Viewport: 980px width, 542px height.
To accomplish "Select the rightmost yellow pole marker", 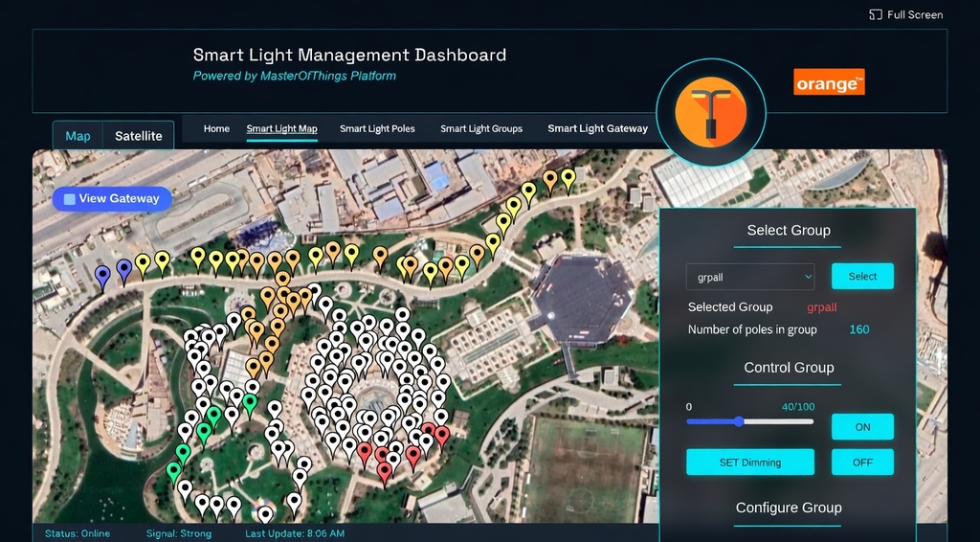I will [568, 177].
